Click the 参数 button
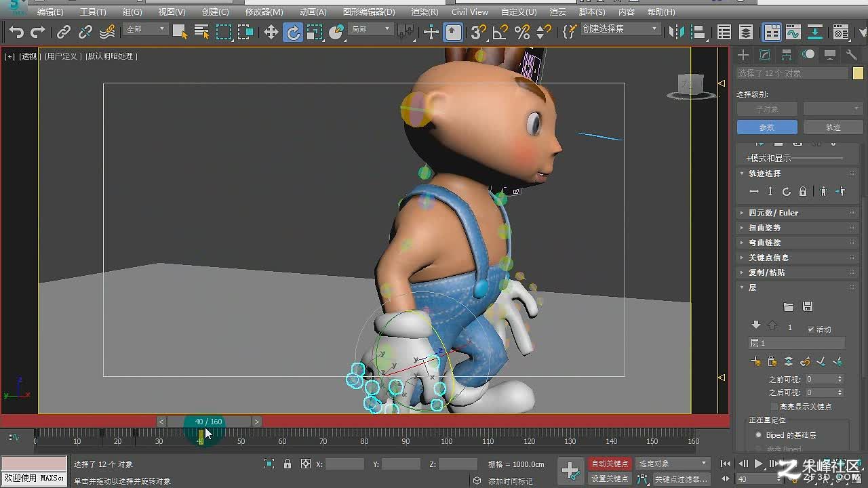868x488 pixels. tap(767, 127)
